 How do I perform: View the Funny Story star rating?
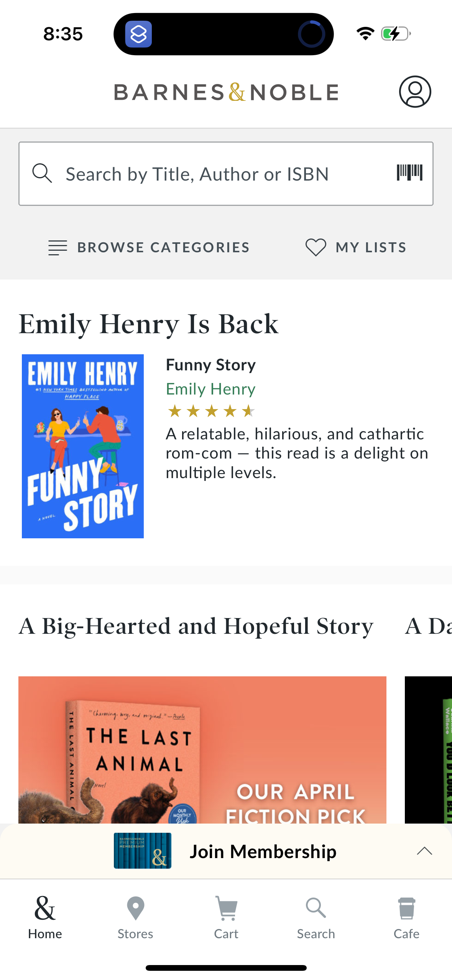tap(210, 411)
